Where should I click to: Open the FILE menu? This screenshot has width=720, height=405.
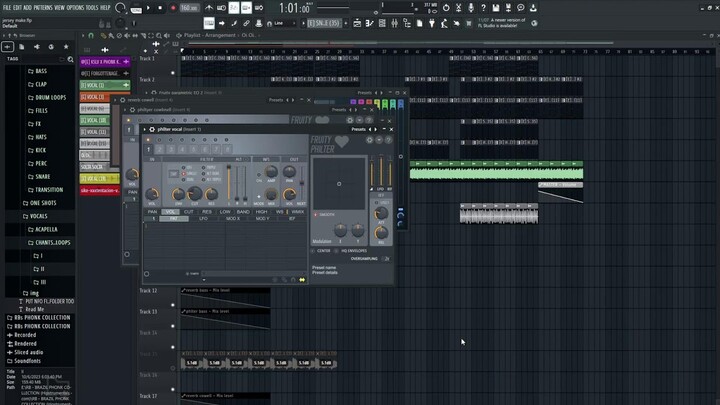point(7,8)
